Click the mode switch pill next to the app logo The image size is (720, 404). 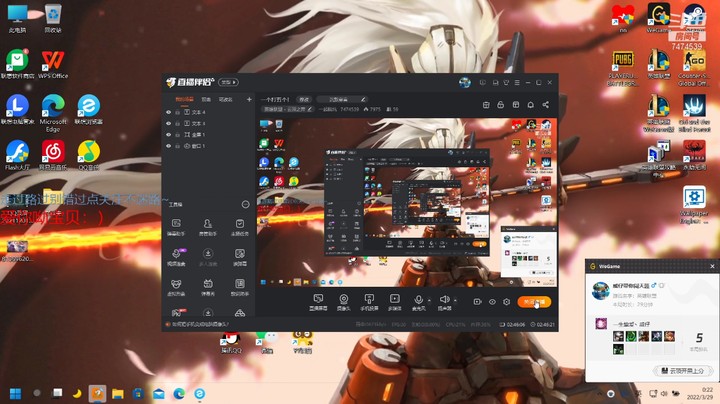point(228,82)
